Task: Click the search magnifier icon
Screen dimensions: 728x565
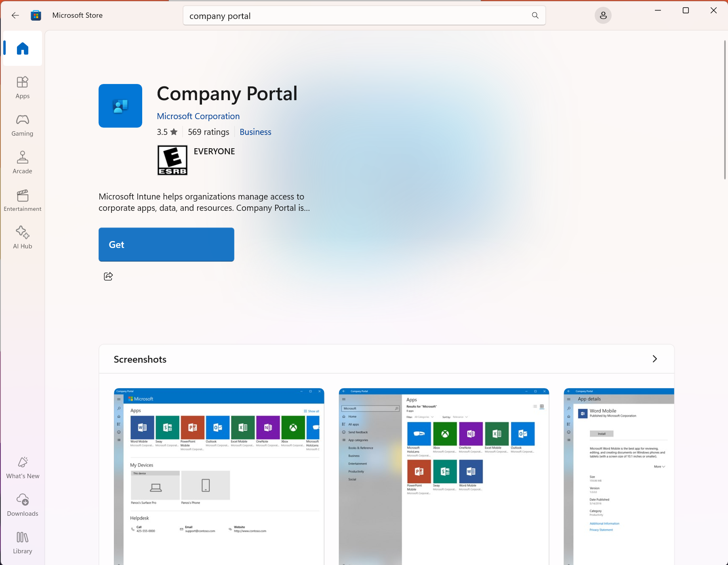Action: pyautogui.click(x=535, y=15)
